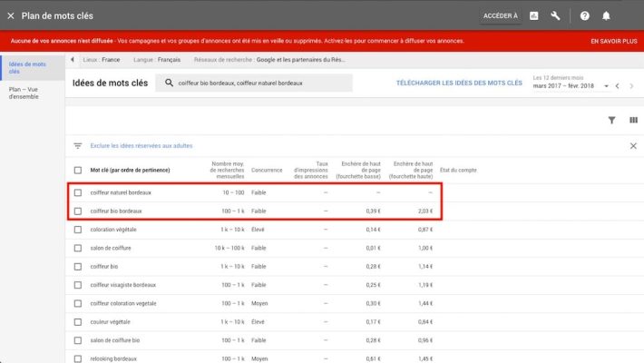Check salon de coiffure row
This screenshot has height=363, width=644.
pyautogui.click(x=78, y=248)
